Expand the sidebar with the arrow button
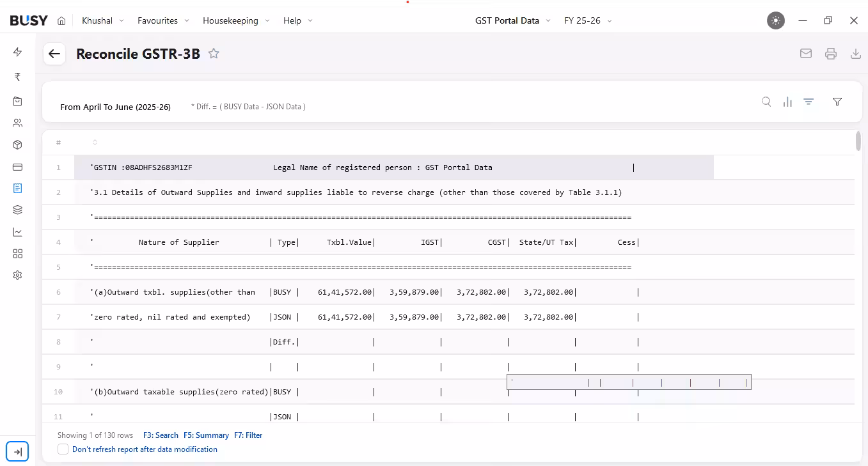868x466 pixels. pyautogui.click(x=18, y=451)
